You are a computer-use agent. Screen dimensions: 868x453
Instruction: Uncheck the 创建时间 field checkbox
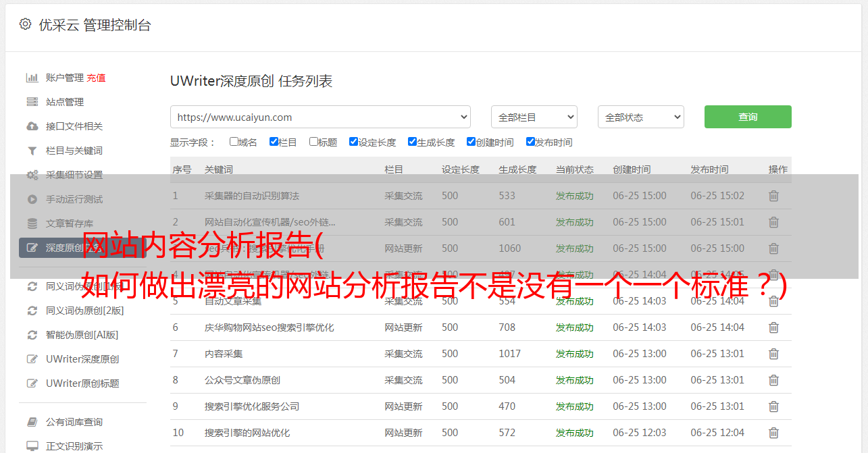click(471, 142)
